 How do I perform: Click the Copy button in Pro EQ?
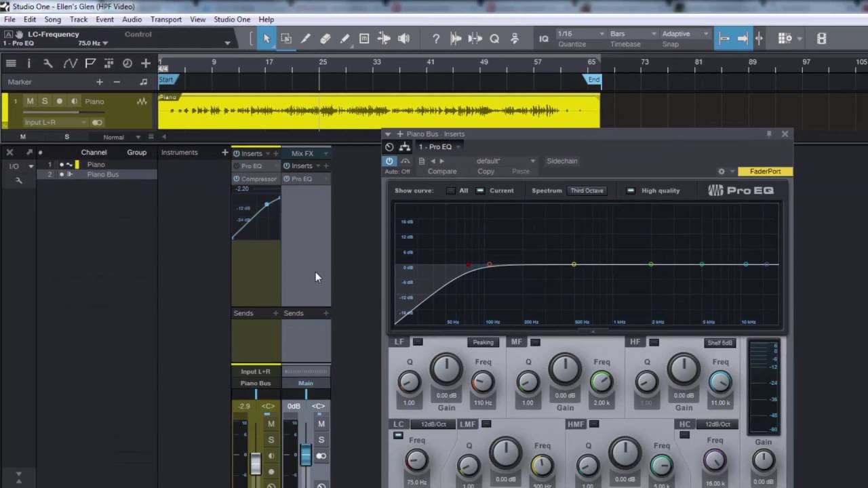pyautogui.click(x=486, y=171)
